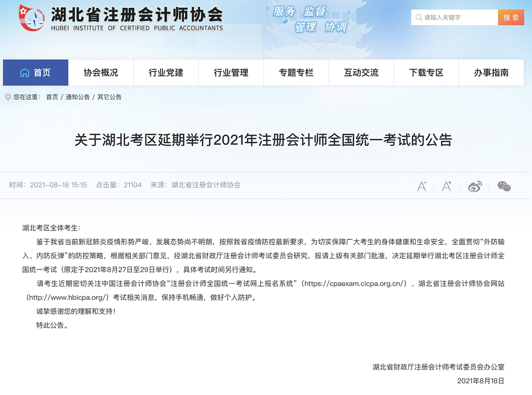Share article via Weibo icon
This screenshot has width=532, height=395.
pos(475,187)
